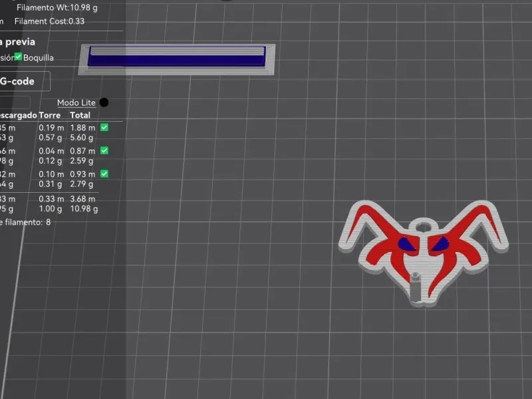Select the 0.31 g tower weight value
This screenshot has height=399, width=532.
[x=51, y=184]
